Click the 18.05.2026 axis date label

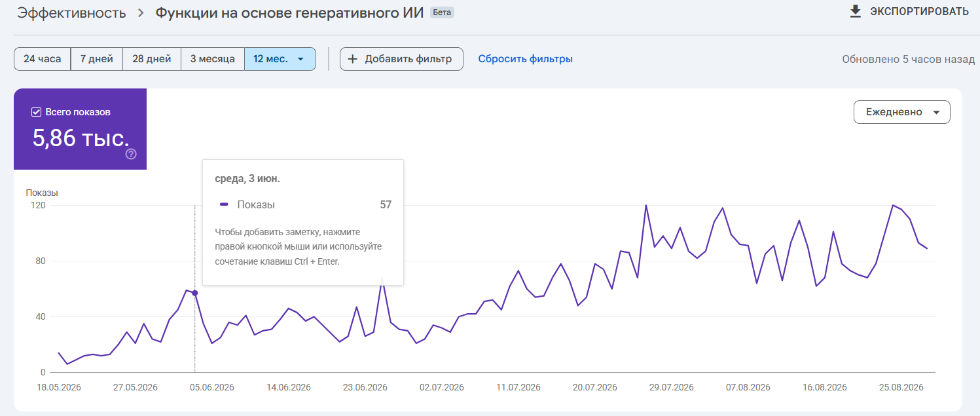(58, 387)
